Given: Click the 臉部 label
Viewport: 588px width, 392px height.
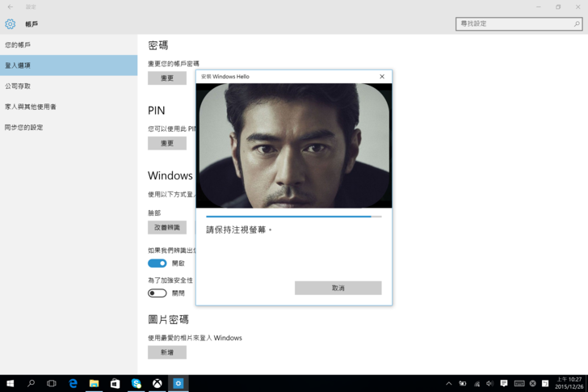Looking at the screenshot, I should (x=154, y=213).
